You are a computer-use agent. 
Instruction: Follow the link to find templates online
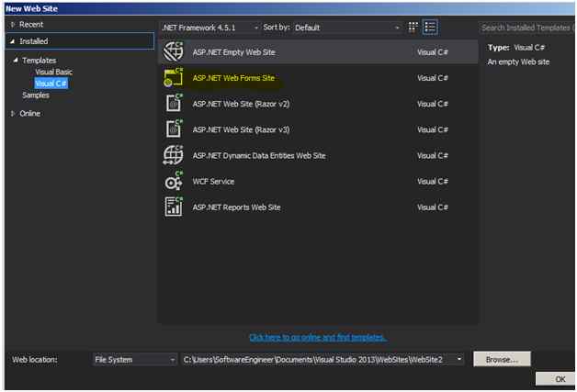pyautogui.click(x=318, y=337)
